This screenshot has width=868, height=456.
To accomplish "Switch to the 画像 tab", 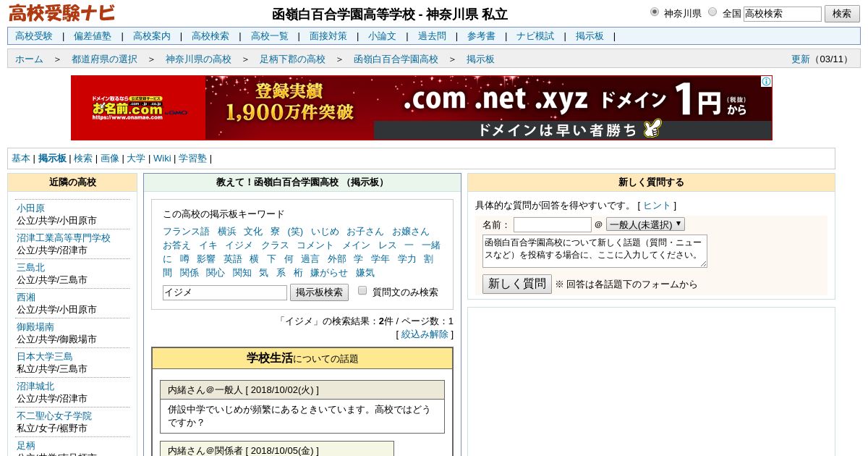I will 110,159.
